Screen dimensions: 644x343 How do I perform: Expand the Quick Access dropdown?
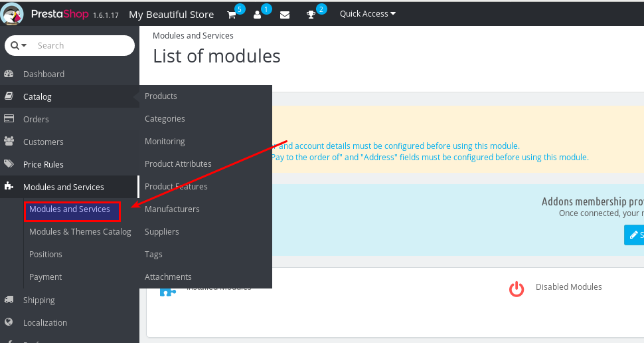point(368,13)
